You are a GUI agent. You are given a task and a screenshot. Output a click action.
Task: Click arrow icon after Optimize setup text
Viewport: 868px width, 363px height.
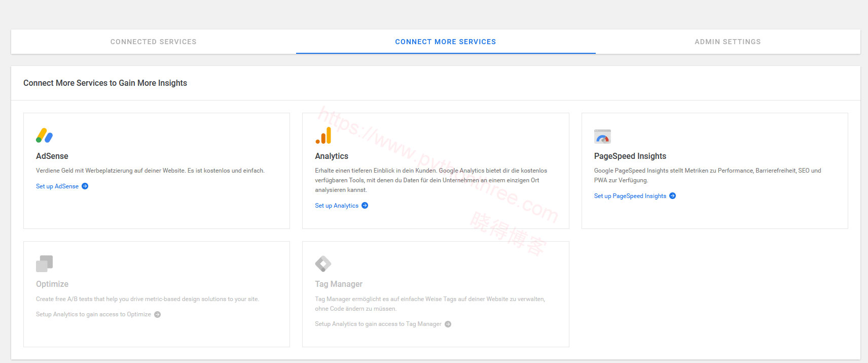(x=158, y=315)
